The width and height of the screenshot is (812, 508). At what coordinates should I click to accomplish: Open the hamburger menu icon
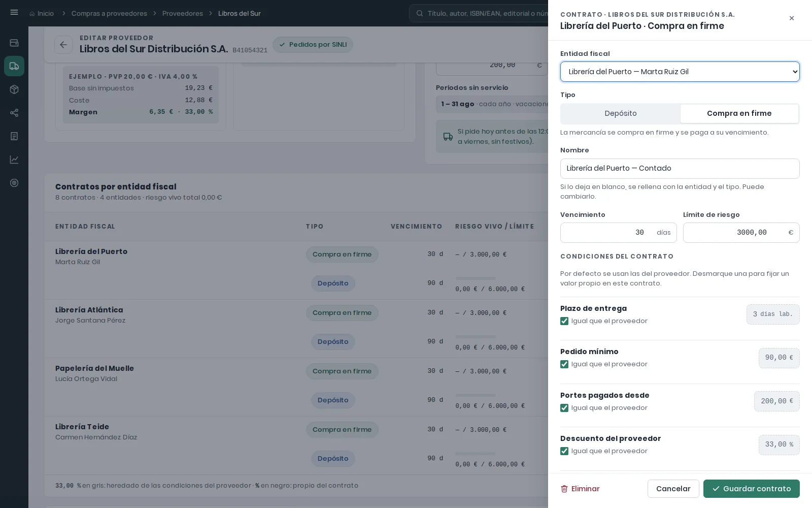[14, 12]
